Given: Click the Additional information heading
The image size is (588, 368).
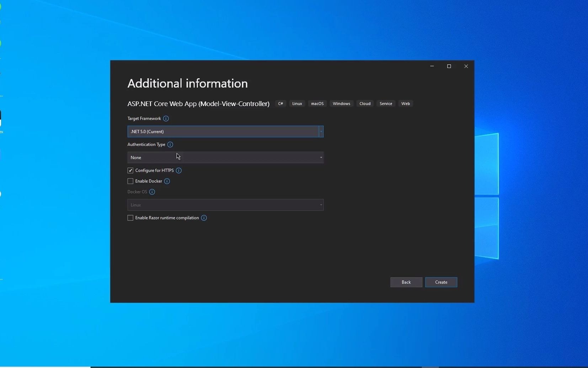Looking at the screenshot, I should click(x=188, y=84).
